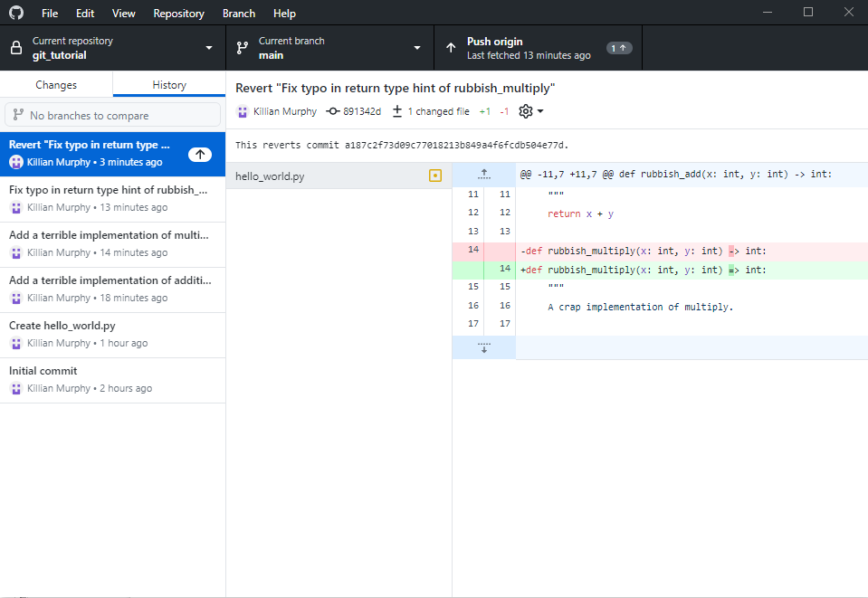Minimize the GitHub Desktop window
Screen dimensions: 868x598
tap(768, 12)
